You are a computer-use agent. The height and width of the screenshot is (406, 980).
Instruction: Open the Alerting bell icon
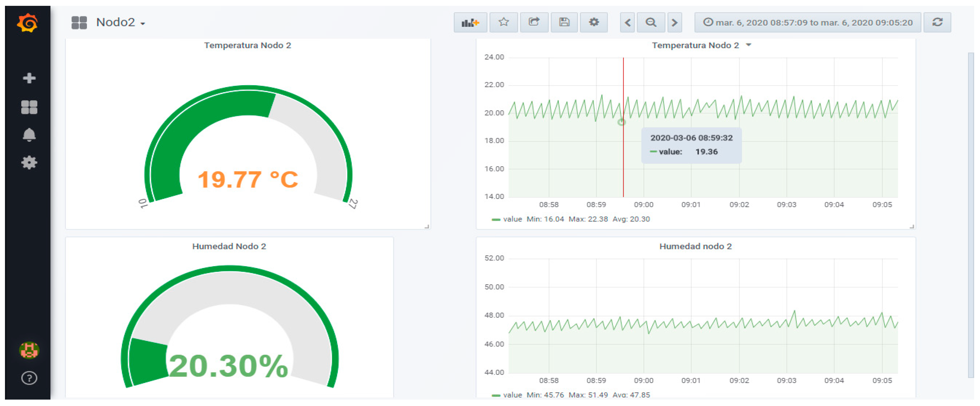pyautogui.click(x=29, y=135)
